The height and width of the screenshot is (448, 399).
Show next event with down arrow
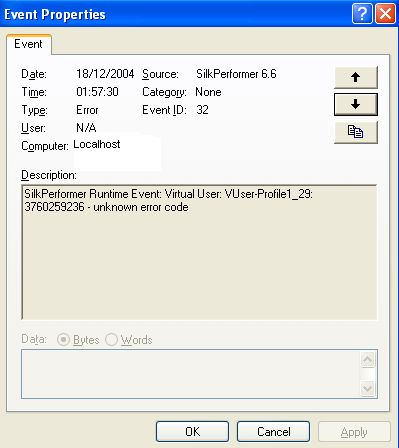pos(356,104)
